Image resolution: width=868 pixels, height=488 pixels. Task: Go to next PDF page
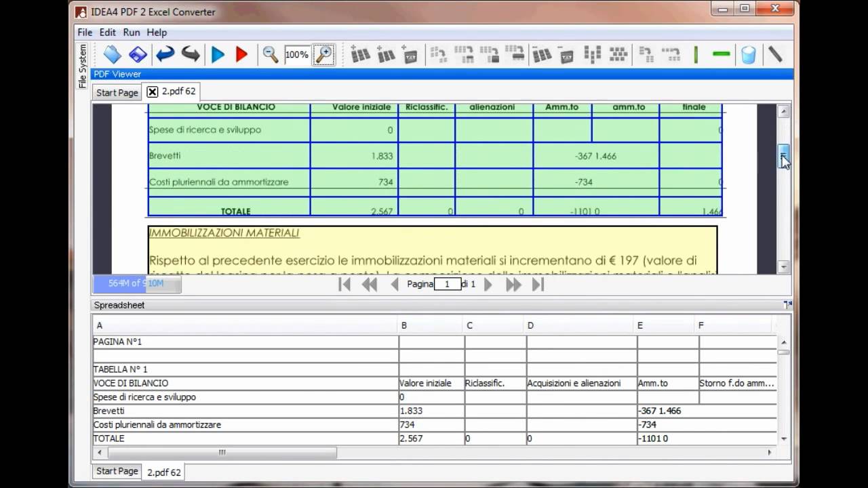(x=488, y=285)
